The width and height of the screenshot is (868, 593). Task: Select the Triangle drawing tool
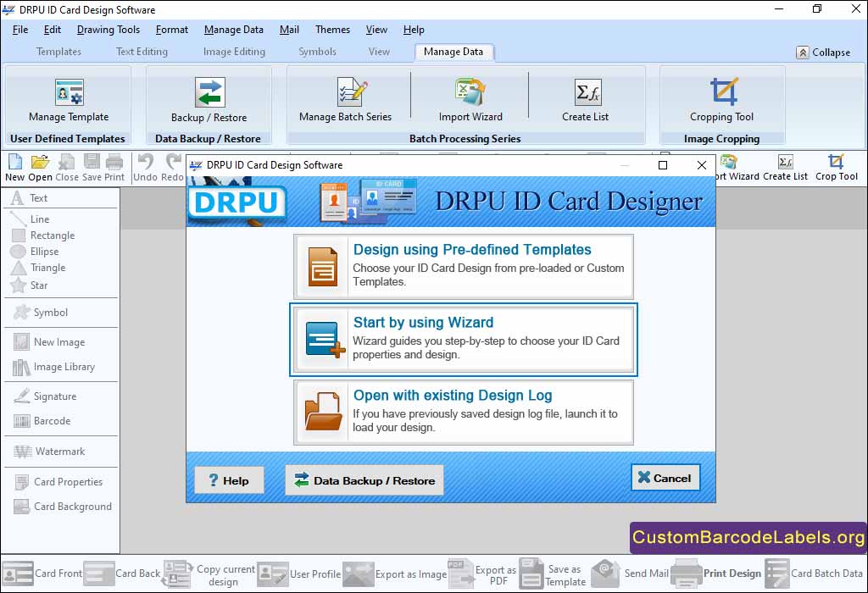tap(38, 268)
